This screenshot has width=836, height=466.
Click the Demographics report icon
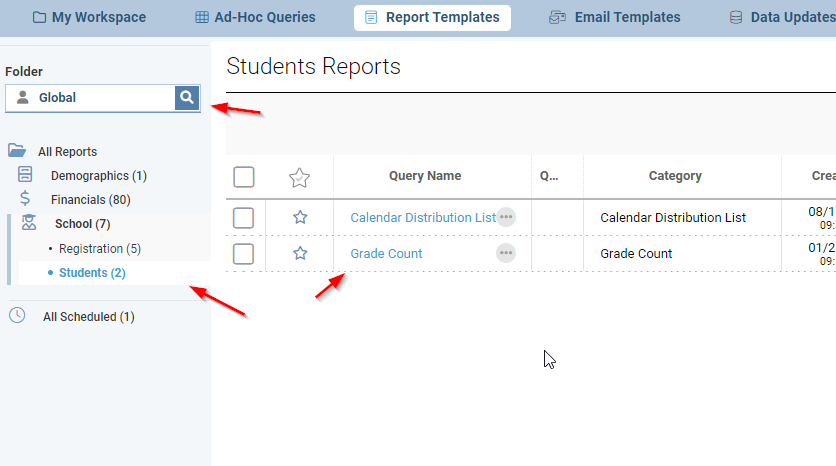pos(25,174)
